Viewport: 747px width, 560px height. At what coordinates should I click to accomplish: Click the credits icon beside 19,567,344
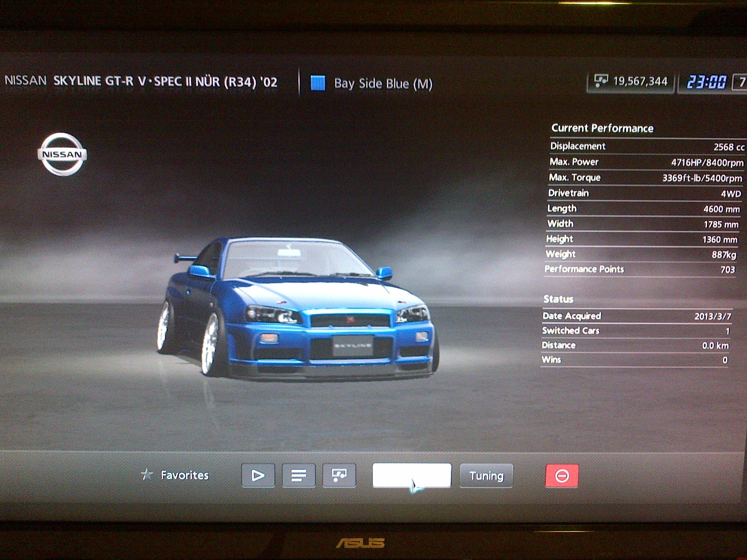(601, 81)
